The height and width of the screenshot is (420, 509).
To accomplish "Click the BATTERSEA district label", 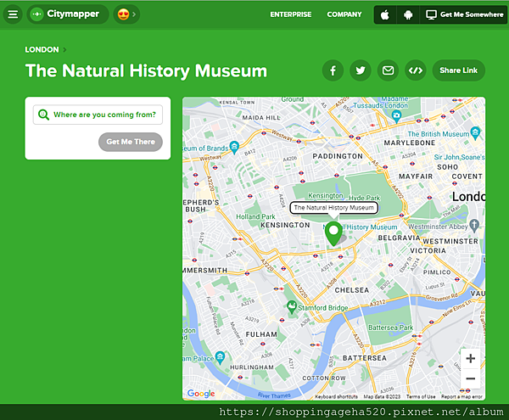I will 365,358.
